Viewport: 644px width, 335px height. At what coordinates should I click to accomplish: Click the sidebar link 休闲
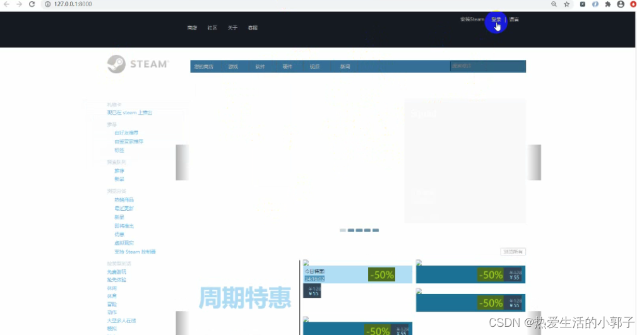point(112,288)
